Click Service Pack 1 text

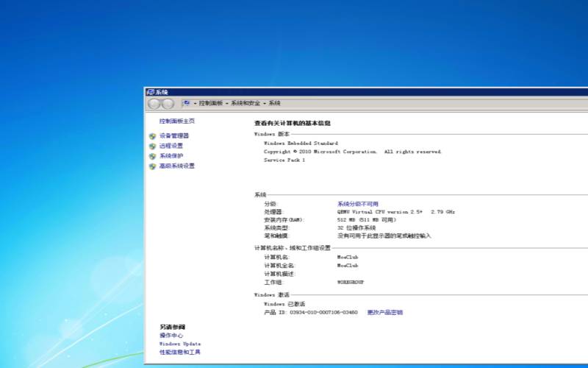tap(284, 160)
